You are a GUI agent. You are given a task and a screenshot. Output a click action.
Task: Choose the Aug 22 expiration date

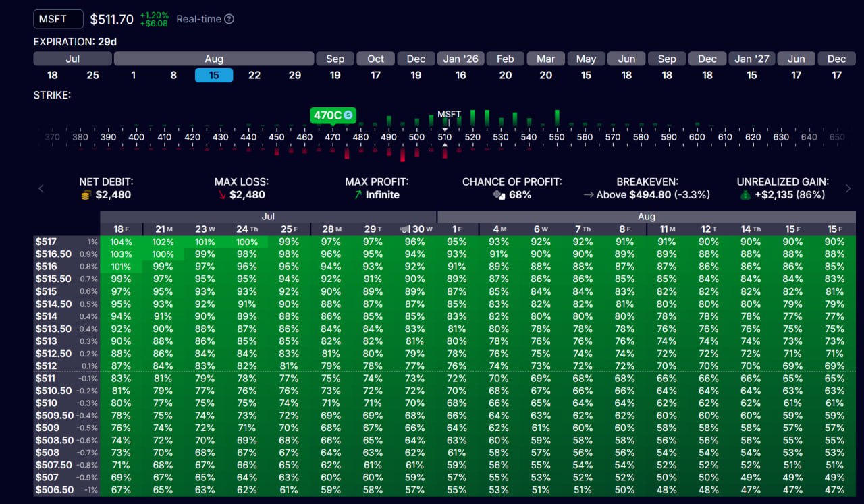pos(254,75)
